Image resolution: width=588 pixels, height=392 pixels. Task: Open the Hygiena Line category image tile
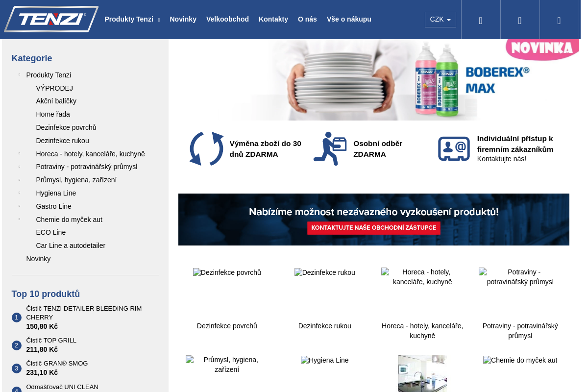(x=325, y=360)
